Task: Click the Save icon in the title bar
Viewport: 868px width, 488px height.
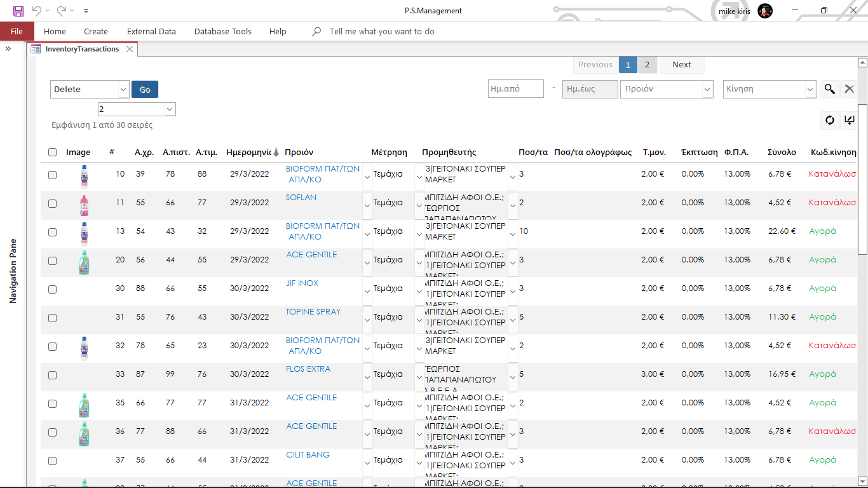Action: [x=18, y=11]
